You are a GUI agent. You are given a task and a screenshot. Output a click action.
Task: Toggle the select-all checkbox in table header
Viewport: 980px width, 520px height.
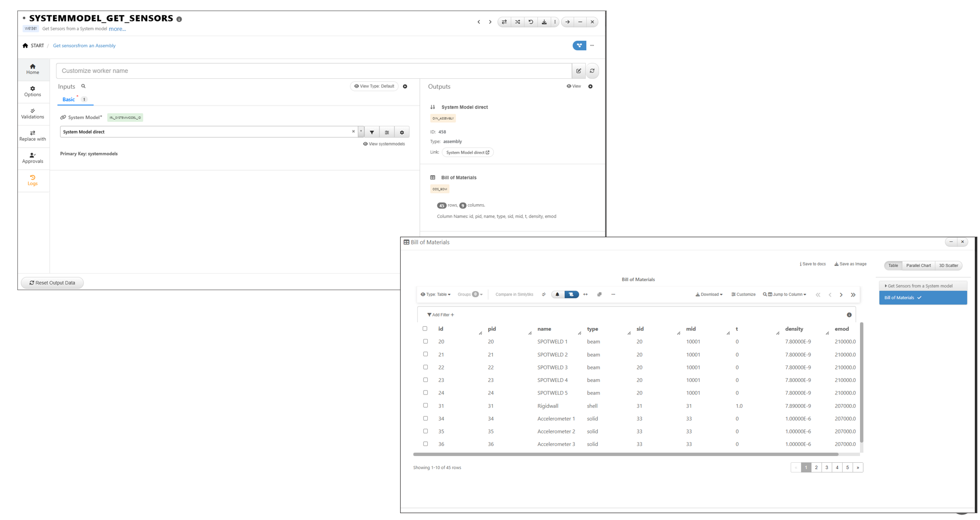pyautogui.click(x=425, y=329)
